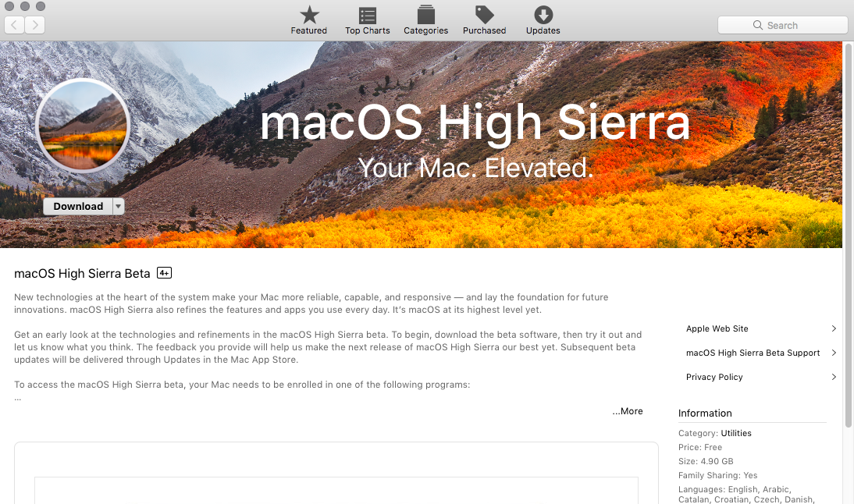854x504 pixels.
Task: Open the Featured star icon
Action: tap(309, 16)
